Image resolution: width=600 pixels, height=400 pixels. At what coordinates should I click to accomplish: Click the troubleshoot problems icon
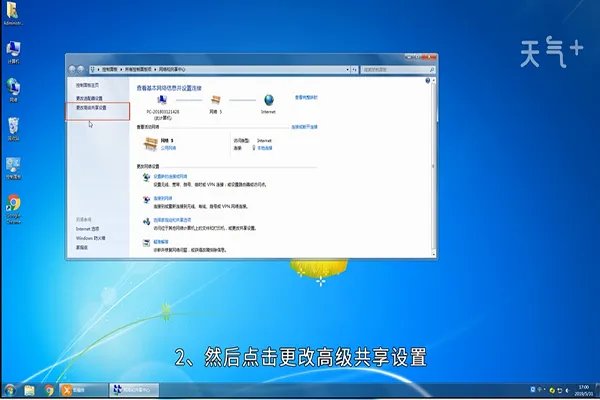coord(146,243)
